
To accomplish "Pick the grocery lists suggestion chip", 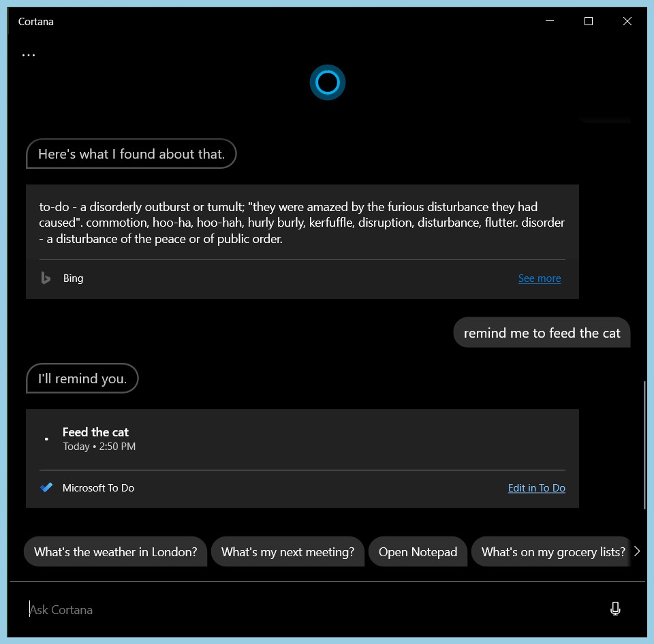I will click(x=551, y=551).
